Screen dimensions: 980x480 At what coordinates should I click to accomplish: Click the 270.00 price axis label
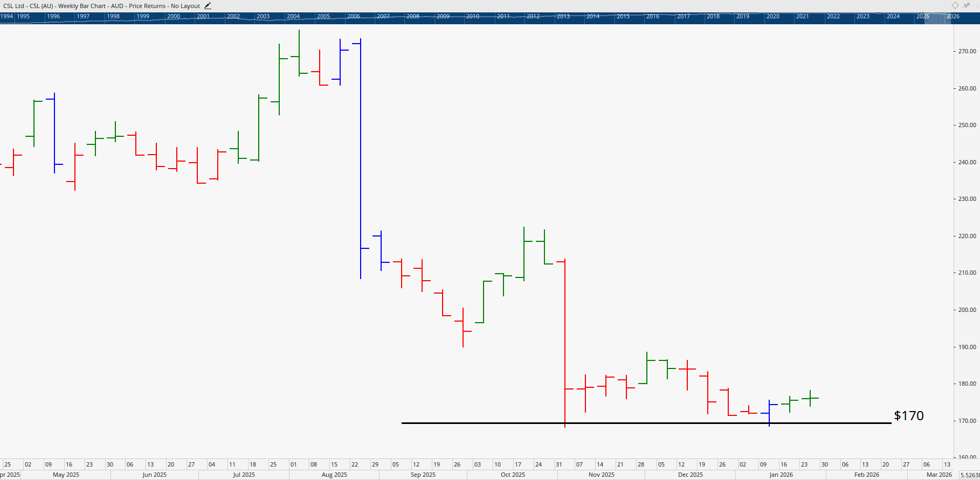[x=967, y=51]
